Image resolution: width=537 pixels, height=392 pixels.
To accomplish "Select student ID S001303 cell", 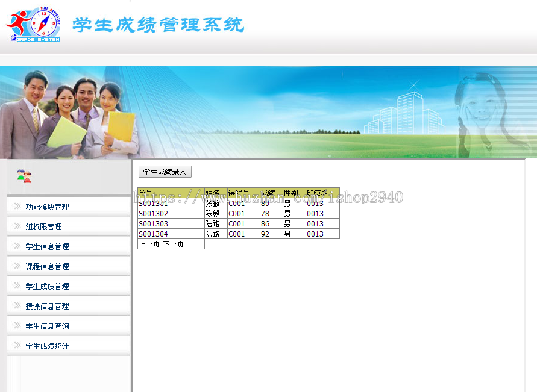I will [x=171, y=224].
